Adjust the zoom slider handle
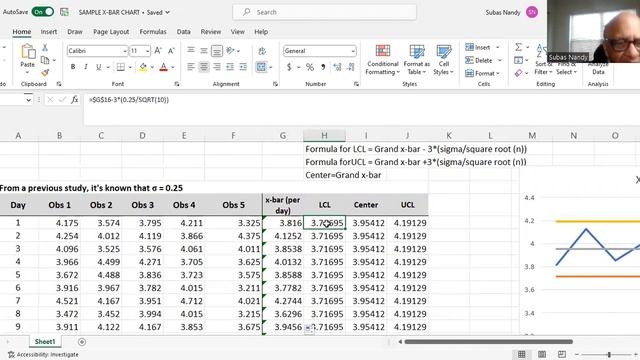Image resolution: width=640 pixels, height=360 pixels. click(609, 354)
